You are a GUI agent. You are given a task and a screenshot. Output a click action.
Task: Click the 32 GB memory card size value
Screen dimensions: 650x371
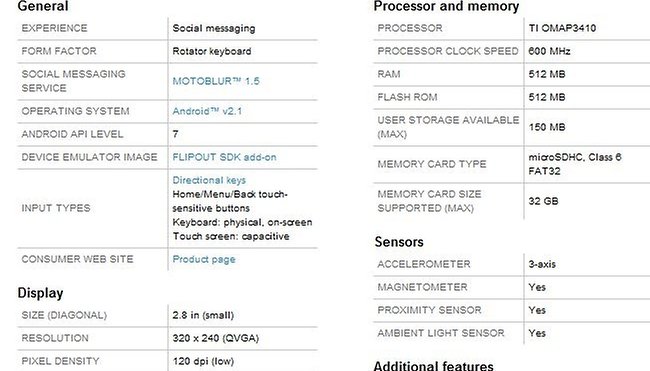point(543,201)
